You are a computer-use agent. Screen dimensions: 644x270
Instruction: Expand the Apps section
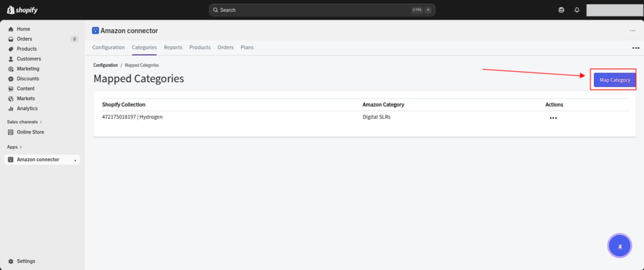(14, 147)
